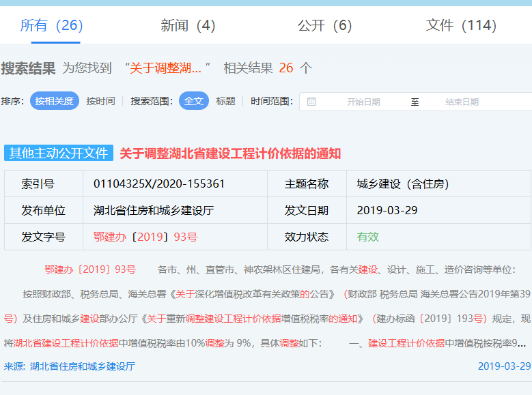
Task: Open the 公开 (6) tab
Action: pyautogui.click(x=324, y=26)
